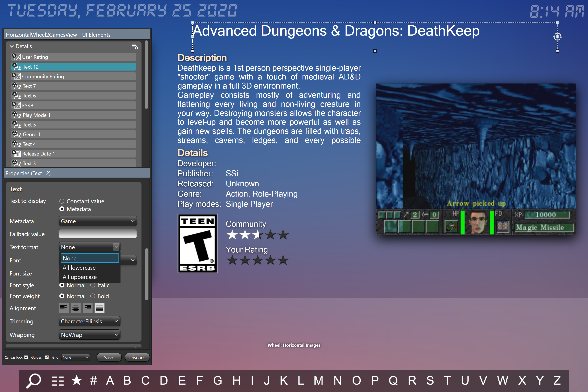
Task: Click the Your Rating stars
Action: click(x=258, y=260)
